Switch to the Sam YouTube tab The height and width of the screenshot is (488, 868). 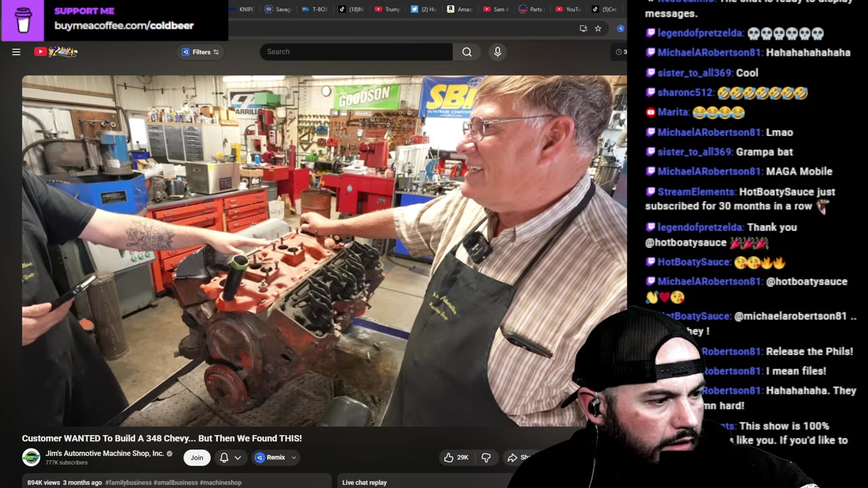[x=496, y=9]
